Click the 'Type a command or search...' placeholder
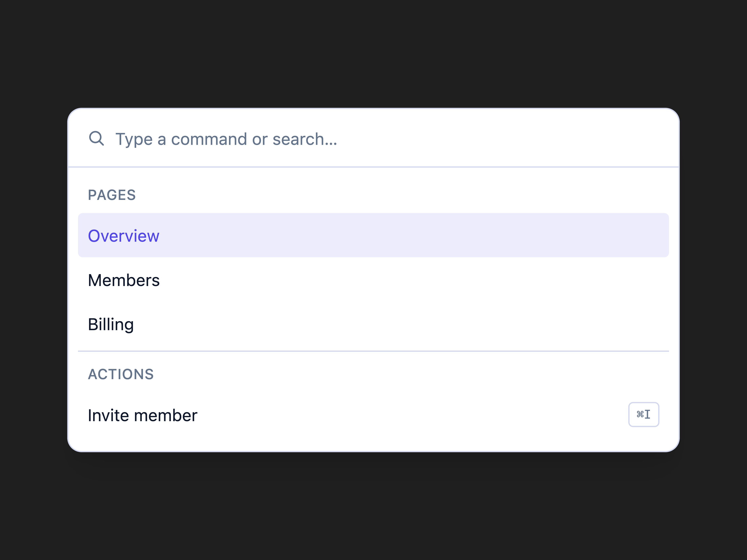The image size is (747, 560). point(226,139)
